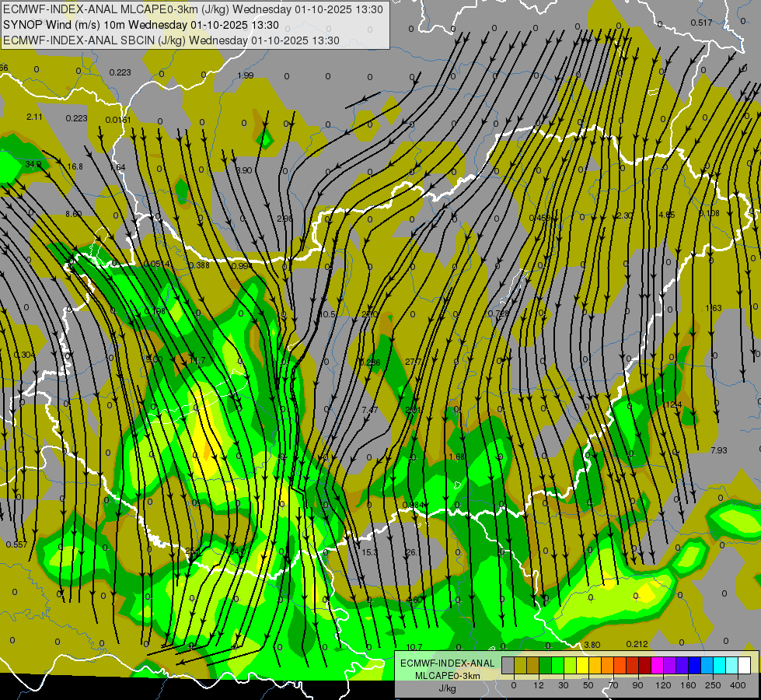Click the 0.0161 grid value

click(118, 120)
